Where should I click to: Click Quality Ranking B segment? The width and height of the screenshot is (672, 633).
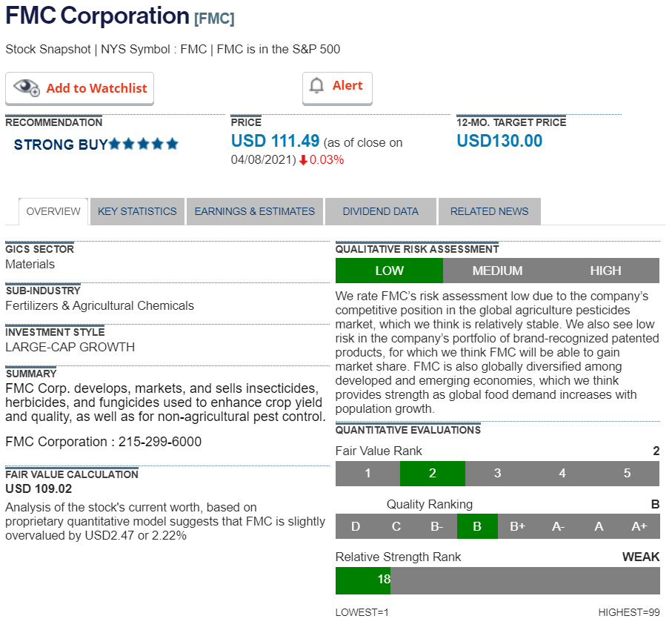[477, 526]
